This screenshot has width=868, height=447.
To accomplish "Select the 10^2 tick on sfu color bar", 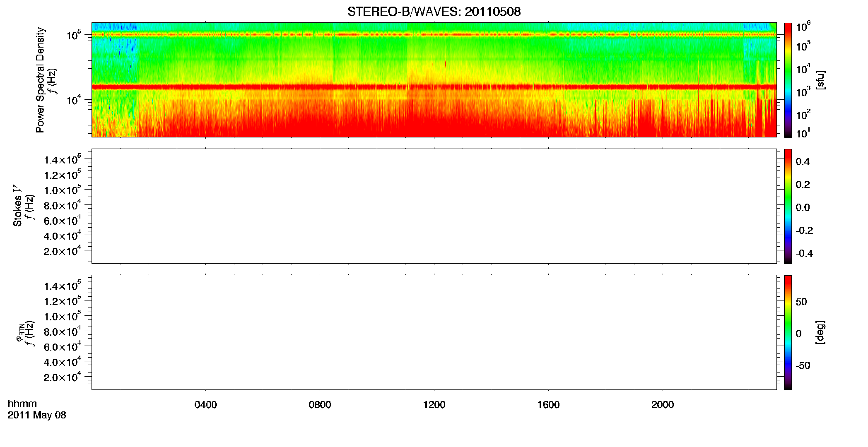I will tap(803, 114).
